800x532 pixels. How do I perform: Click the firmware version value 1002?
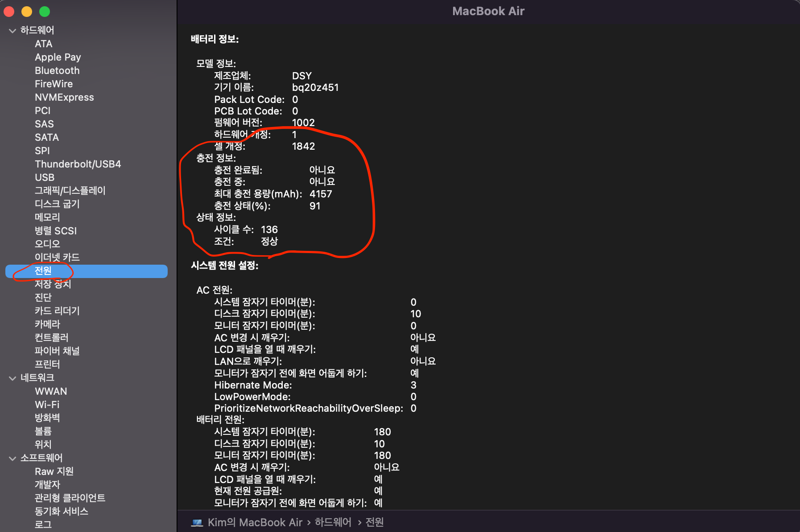(x=303, y=123)
